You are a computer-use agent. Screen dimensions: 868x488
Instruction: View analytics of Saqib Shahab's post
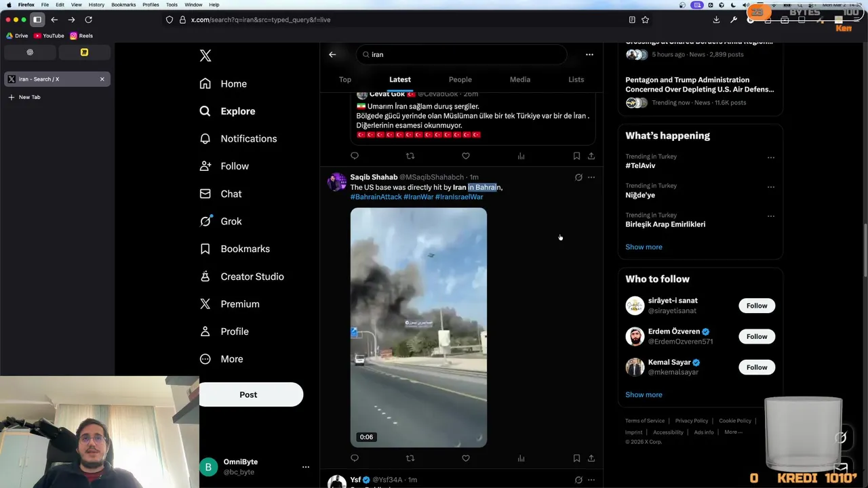(x=521, y=458)
